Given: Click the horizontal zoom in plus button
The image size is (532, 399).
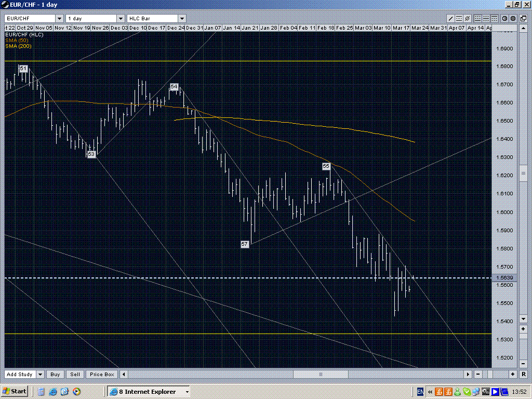Looking at the screenshot, I should [512, 374].
